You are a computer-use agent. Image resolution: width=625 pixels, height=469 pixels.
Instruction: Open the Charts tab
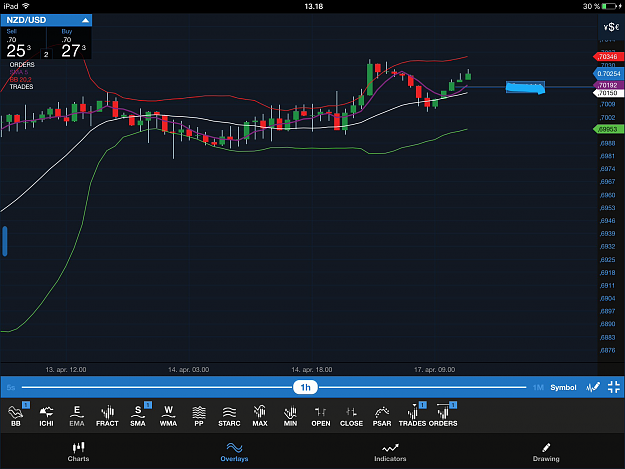tap(78, 451)
